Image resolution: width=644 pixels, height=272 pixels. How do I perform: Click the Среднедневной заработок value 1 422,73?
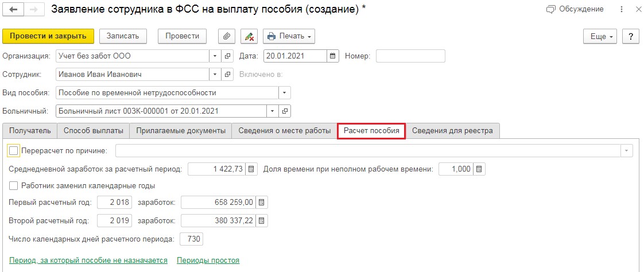click(x=217, y=169)
